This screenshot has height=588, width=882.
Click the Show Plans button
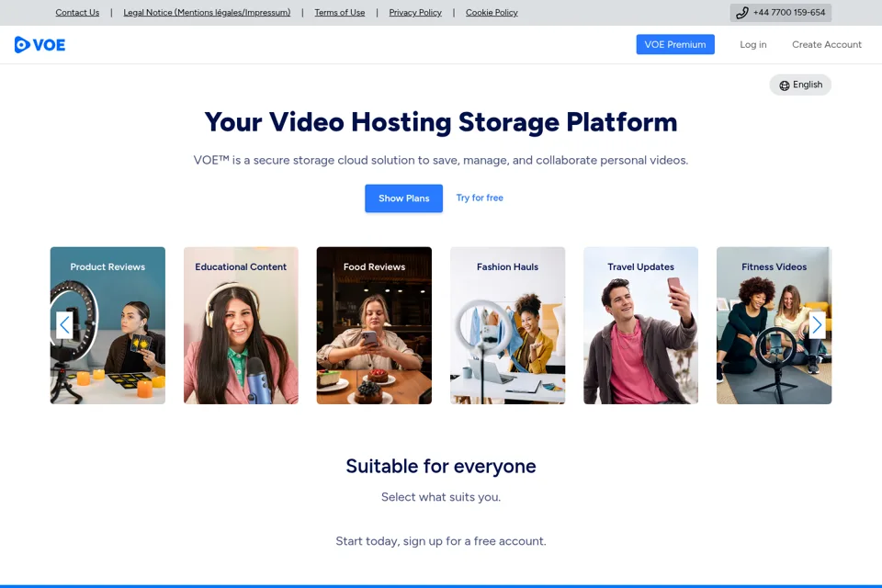pyautogui.click(x=403, y=198)
